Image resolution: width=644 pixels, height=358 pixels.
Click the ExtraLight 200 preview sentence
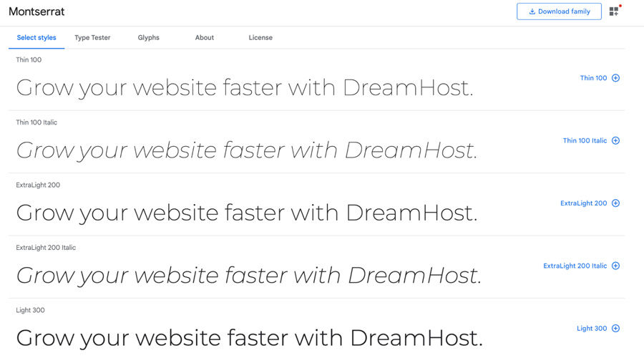(x=247, y=213)
